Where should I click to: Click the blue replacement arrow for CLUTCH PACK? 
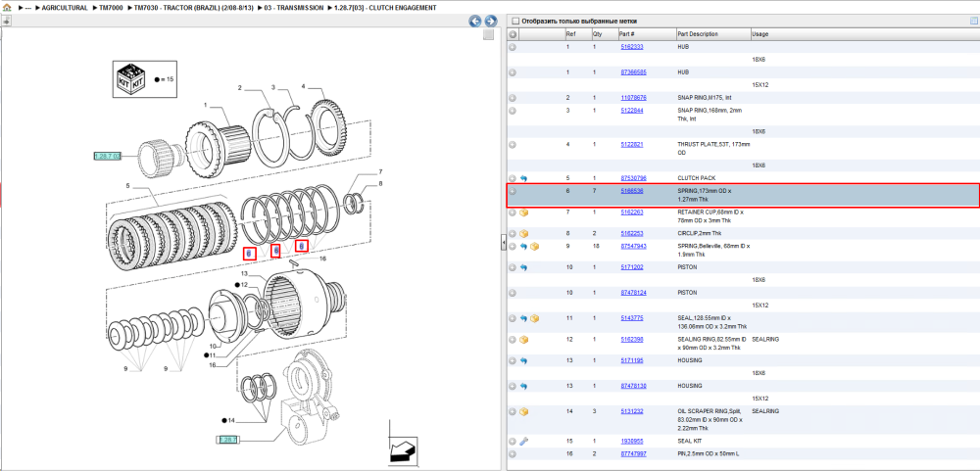(523, 178)
